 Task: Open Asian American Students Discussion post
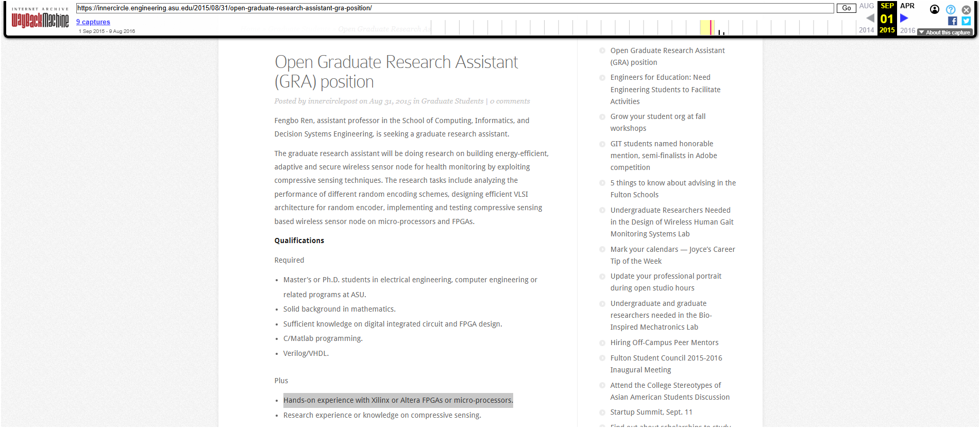(x=670, y=391)
